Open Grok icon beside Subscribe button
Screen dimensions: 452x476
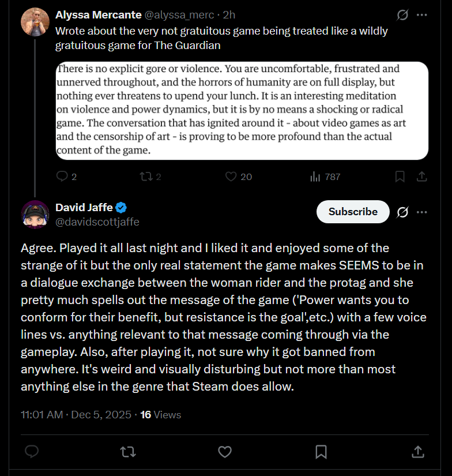402,212
